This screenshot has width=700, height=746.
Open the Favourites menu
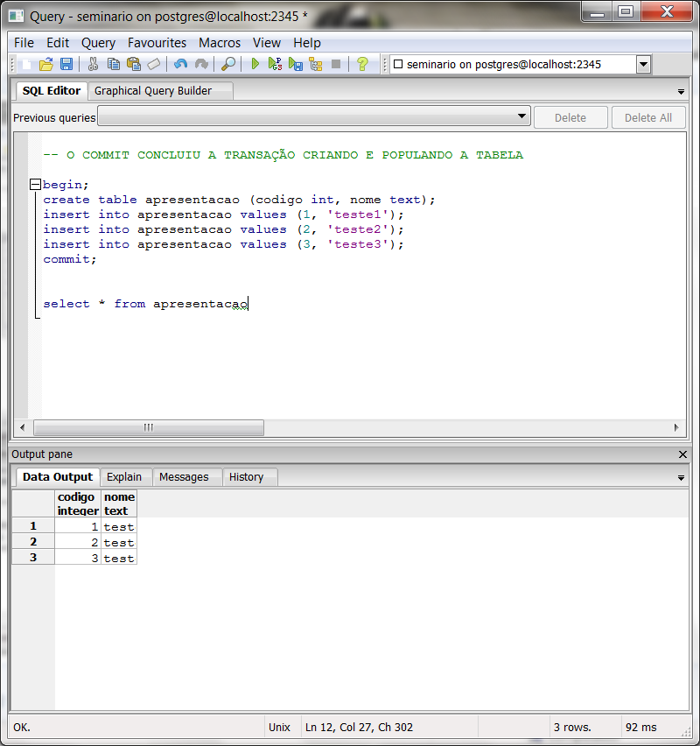tap(157, 43)
